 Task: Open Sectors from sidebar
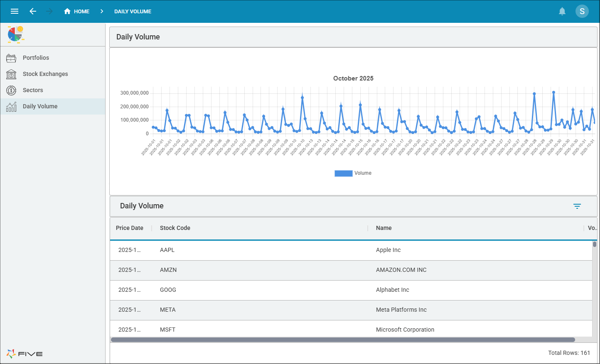tap(52, 90)
